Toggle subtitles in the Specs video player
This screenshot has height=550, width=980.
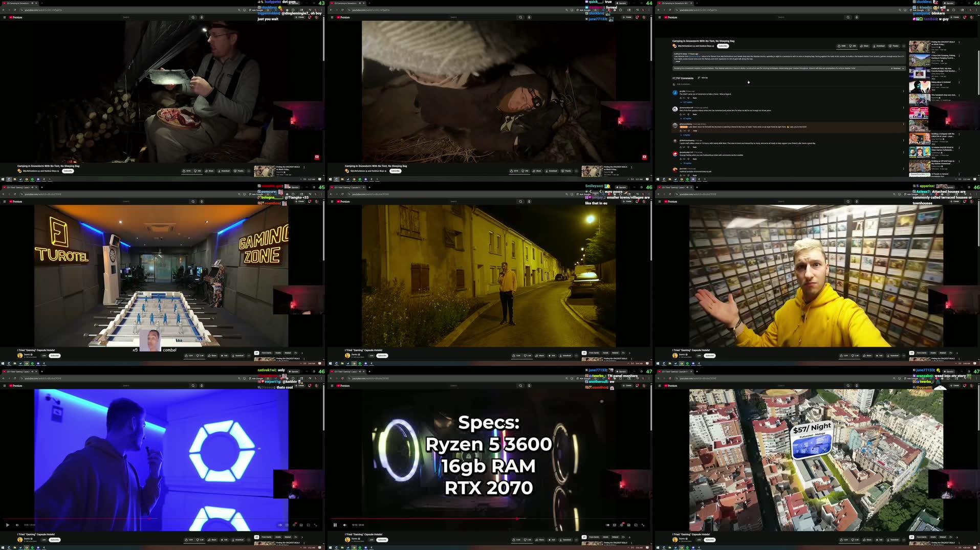(x=615, y=525)
